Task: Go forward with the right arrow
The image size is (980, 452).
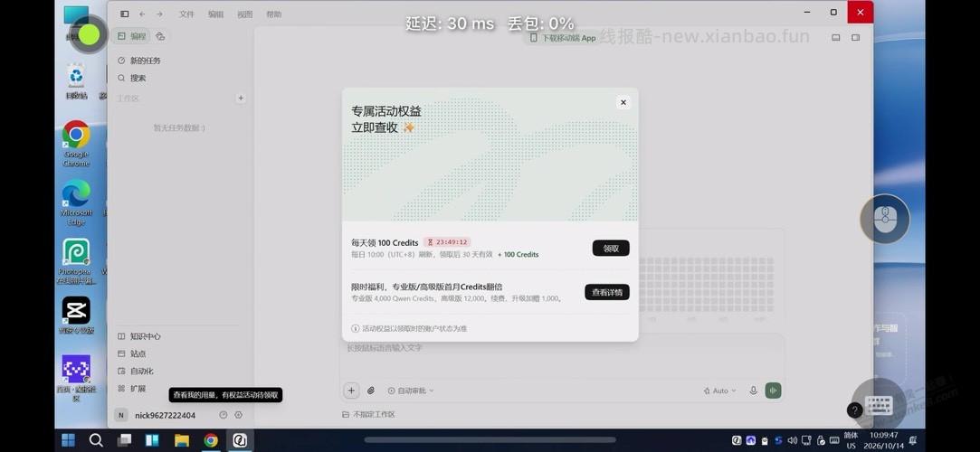Action: [159, 14]
